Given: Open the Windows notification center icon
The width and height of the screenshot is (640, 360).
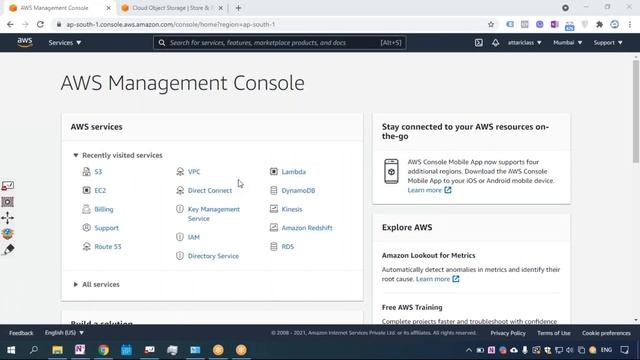Looking at the screenshot, I should coord(624,350).
